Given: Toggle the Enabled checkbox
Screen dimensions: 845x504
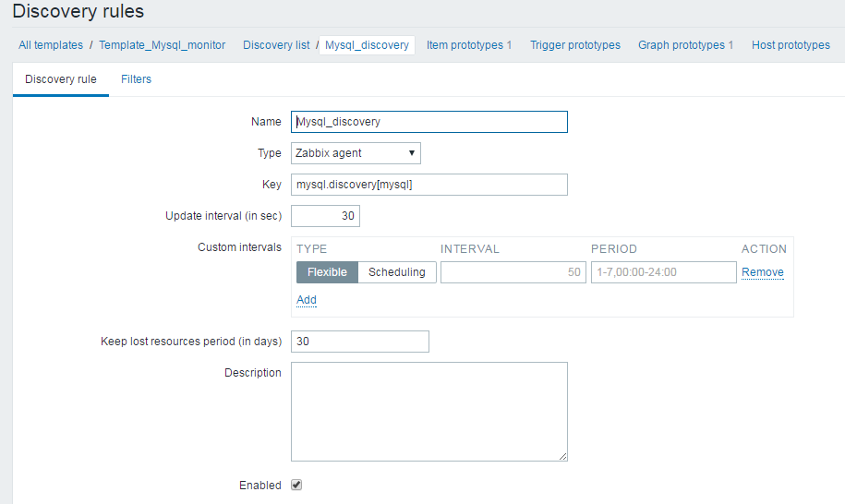Looking at the screenshot, I should point(296,485).
